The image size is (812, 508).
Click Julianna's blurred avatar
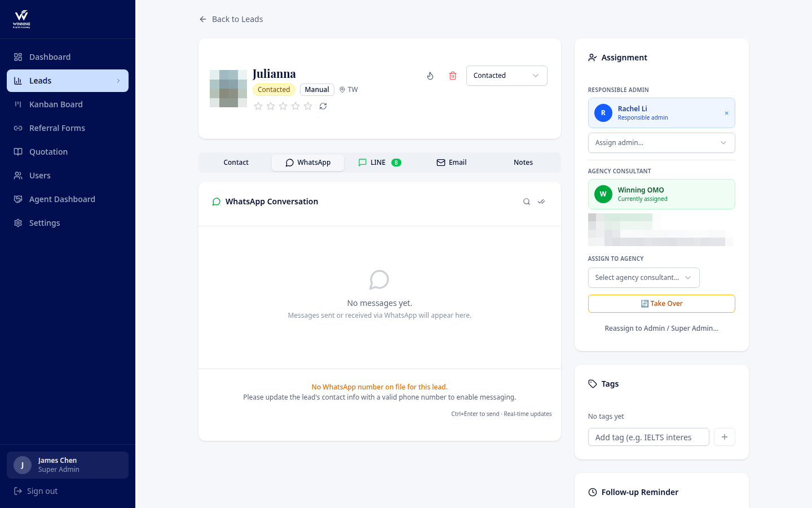click(x=228, y=89)
